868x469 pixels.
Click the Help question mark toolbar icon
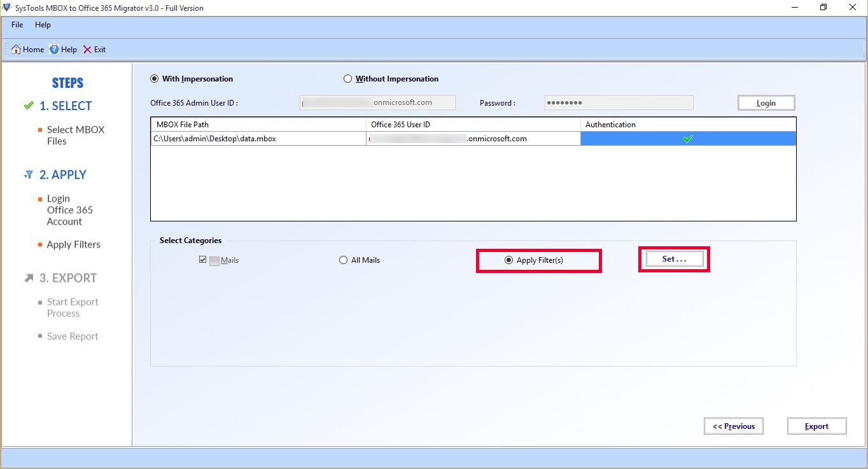(55, 50)
